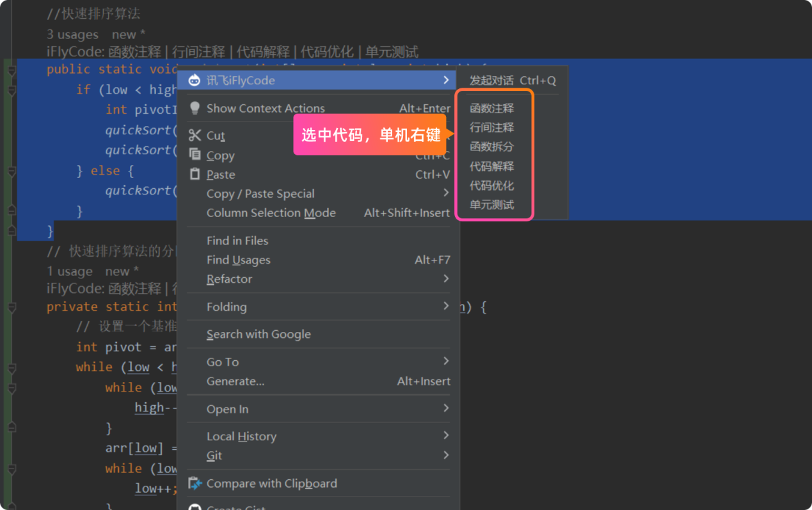Collapse the else block fold marker

[x=11, y=171]
